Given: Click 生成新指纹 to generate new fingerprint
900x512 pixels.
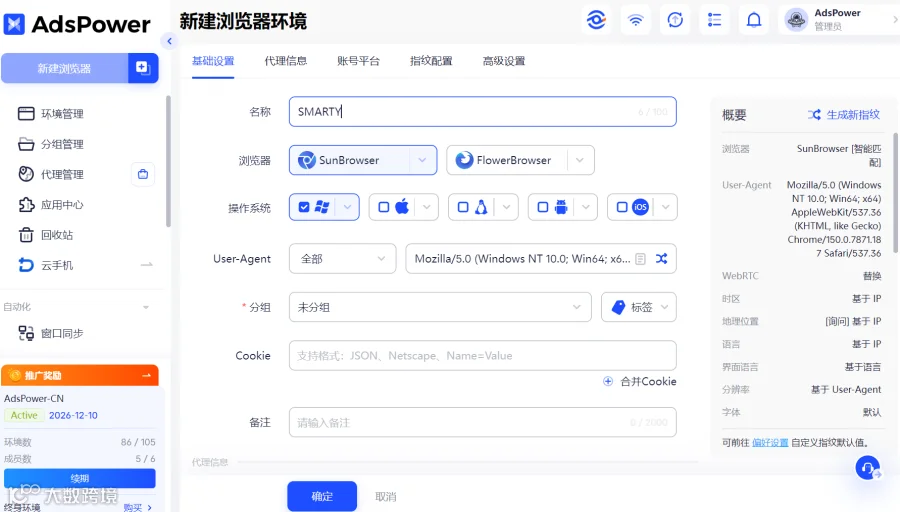Looking at the screenshot, I should [844, 115].
